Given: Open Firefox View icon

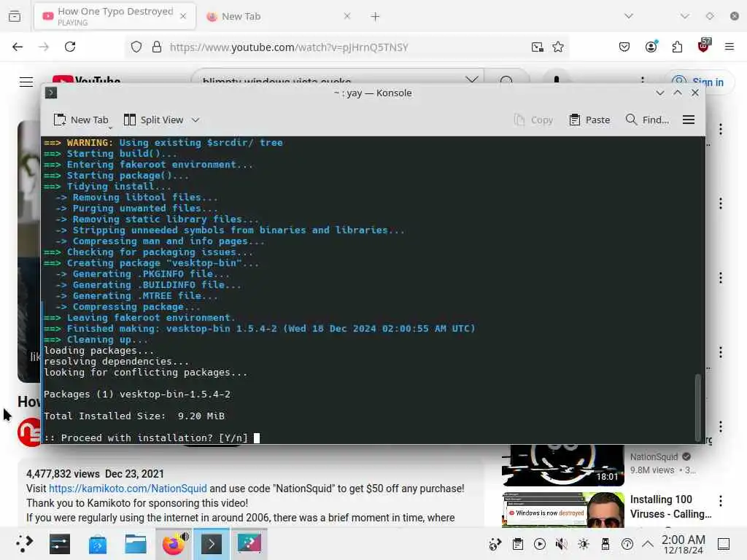Looking at the screenshot, I should pyautogui.click(x=15, y=16).
